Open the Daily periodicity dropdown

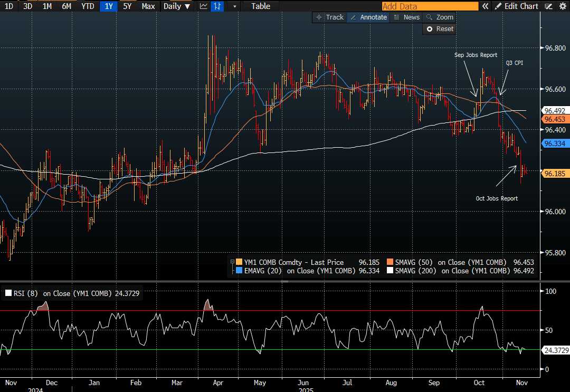pyautogui.click(x=176, y=6)
